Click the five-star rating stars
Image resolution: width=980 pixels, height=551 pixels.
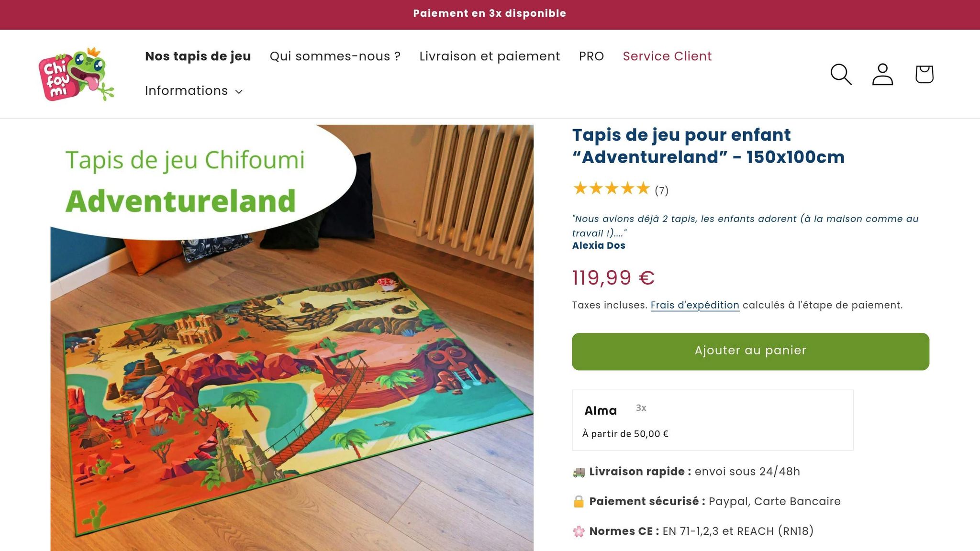coord(612,189)
